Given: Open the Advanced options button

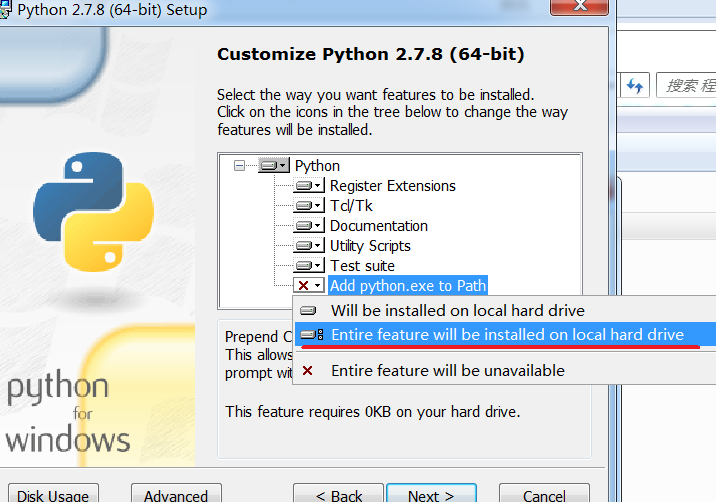Looking at the screenshot, I should point(176,493).
